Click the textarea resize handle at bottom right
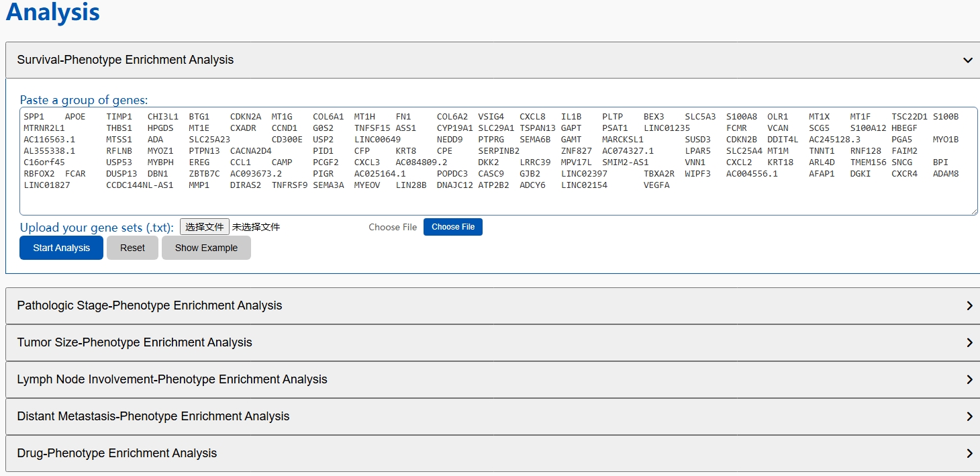Screen dimensions: 980x476 click(975, 212)
